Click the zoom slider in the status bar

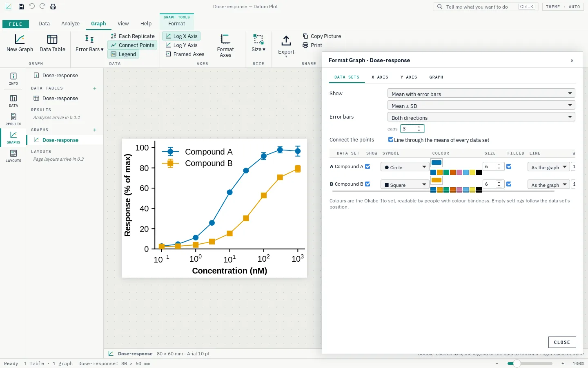[x=530, y=364]
